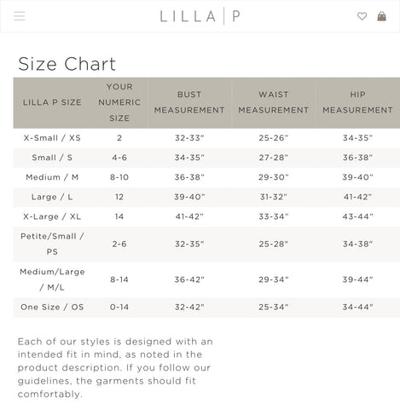Open the wishlist heart icon
This screenshot has width=400, height=409.
pos(362,16)
